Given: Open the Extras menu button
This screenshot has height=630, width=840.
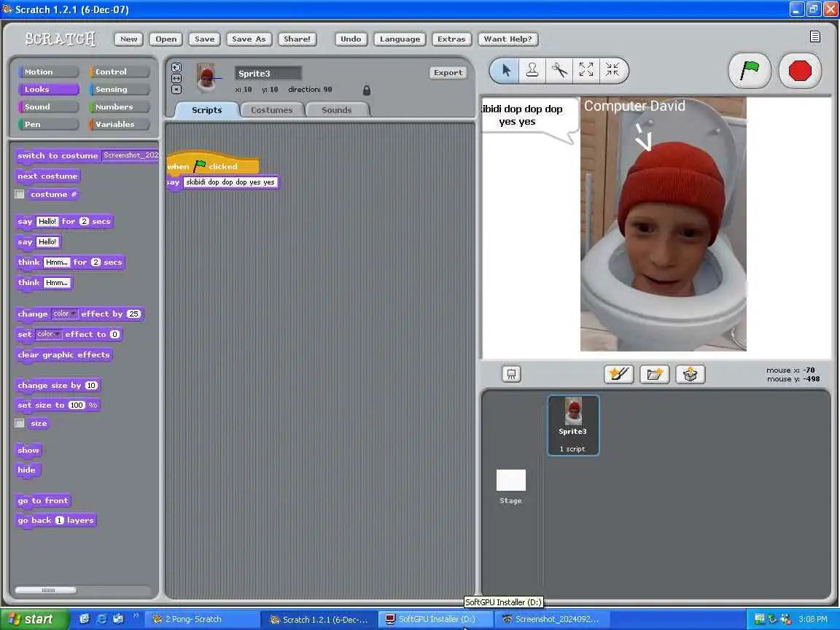Looking at the screenshot, I should click(451, 39).
